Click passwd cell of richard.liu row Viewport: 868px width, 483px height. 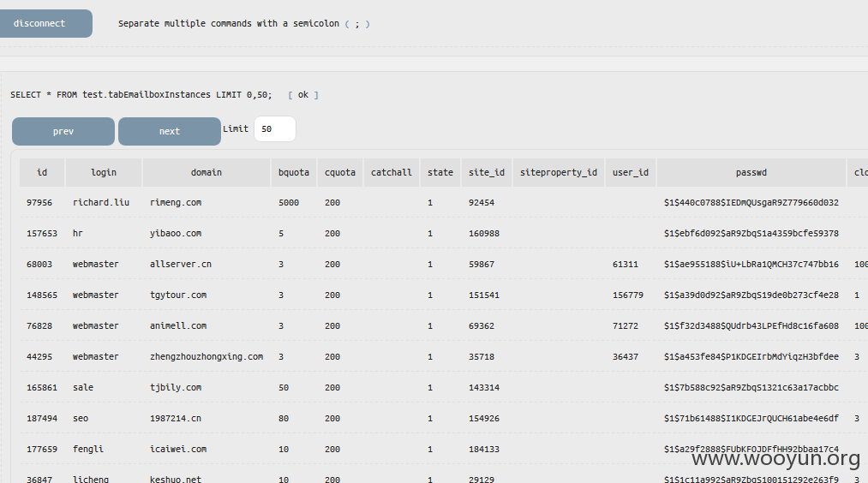[751, 202]
